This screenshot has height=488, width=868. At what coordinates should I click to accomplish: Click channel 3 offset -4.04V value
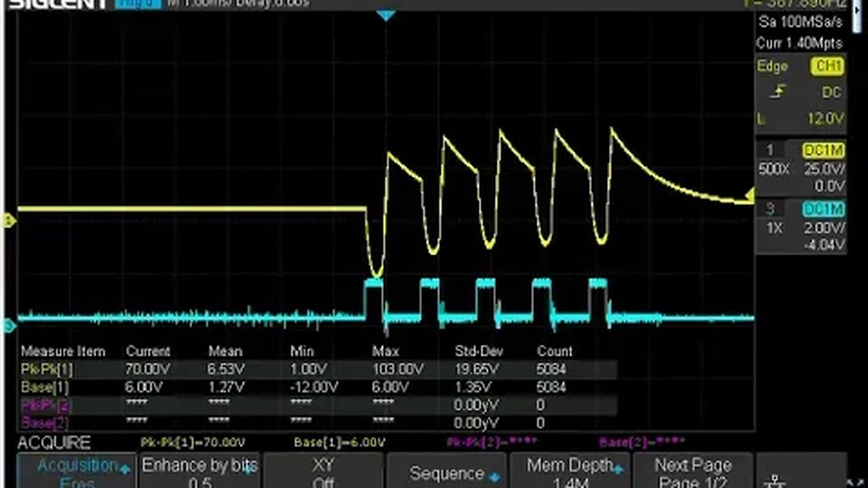(x=825, y=244)
